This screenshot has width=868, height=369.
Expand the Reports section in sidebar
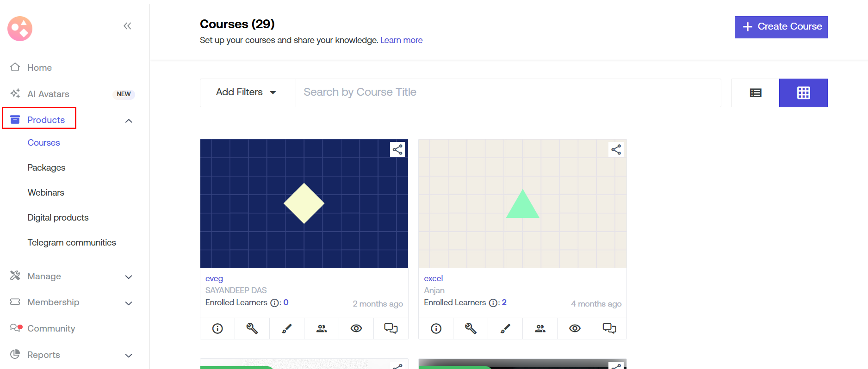pyautogui.click(x=129, y=355)
